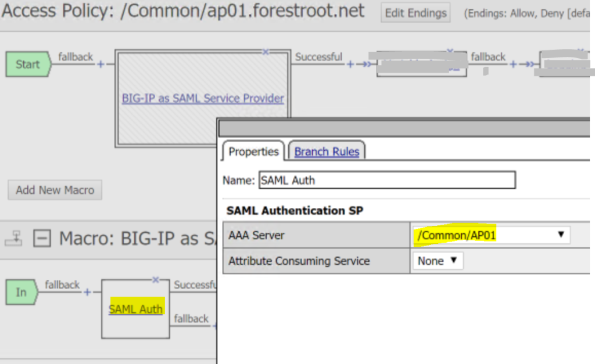Click the Name: label in the properties dialog
The height and width of the screenshot is (364, 595).
(239, 181)
